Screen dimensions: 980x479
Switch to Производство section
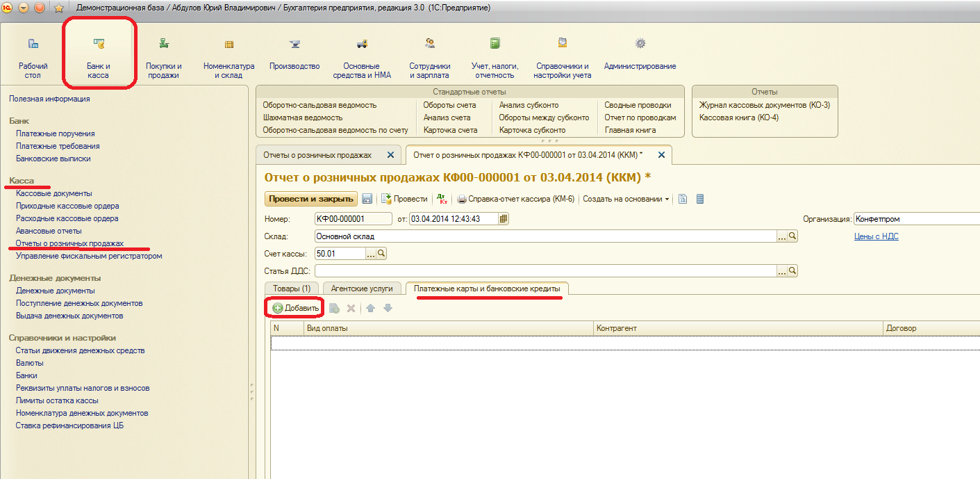pos(294,54)
